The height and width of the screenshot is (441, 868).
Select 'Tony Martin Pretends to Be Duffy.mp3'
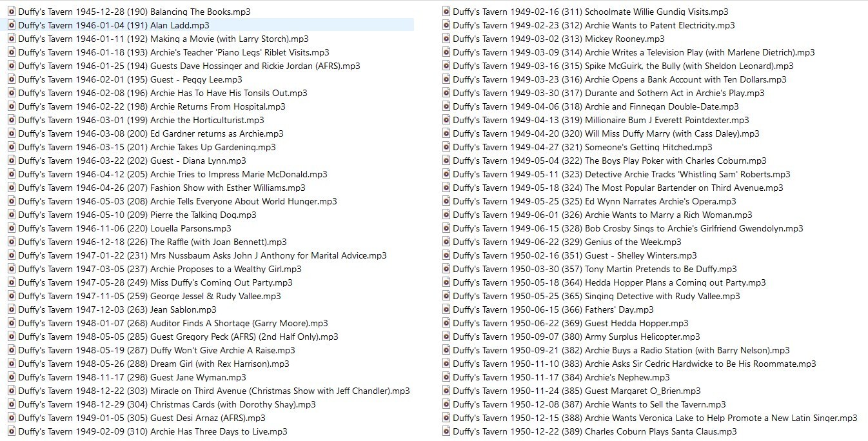595,269
